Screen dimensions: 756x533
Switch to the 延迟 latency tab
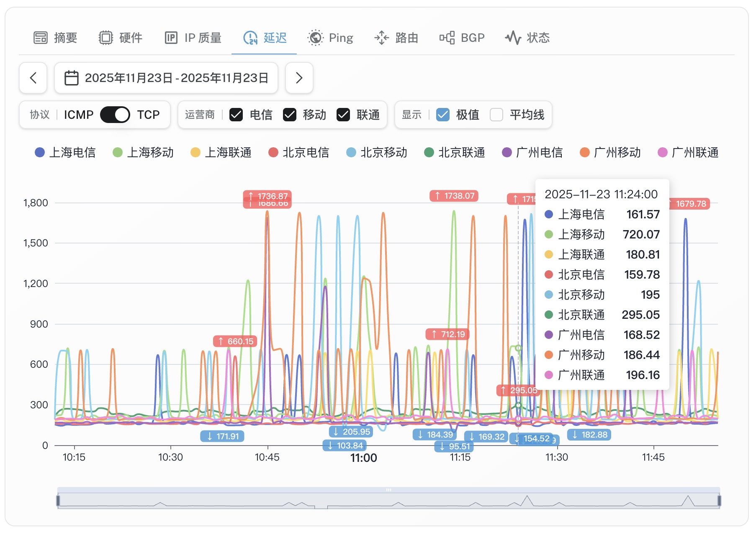(265, 38)
